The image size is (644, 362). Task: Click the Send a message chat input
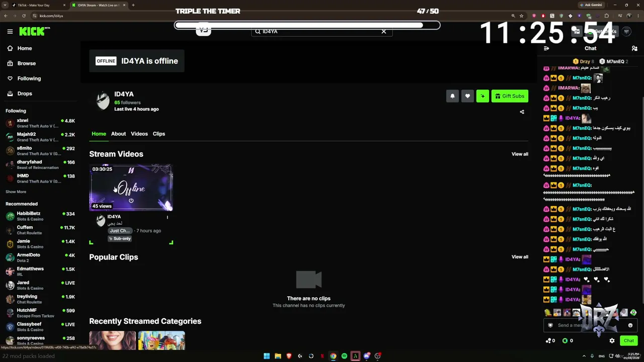pos(590,325)
